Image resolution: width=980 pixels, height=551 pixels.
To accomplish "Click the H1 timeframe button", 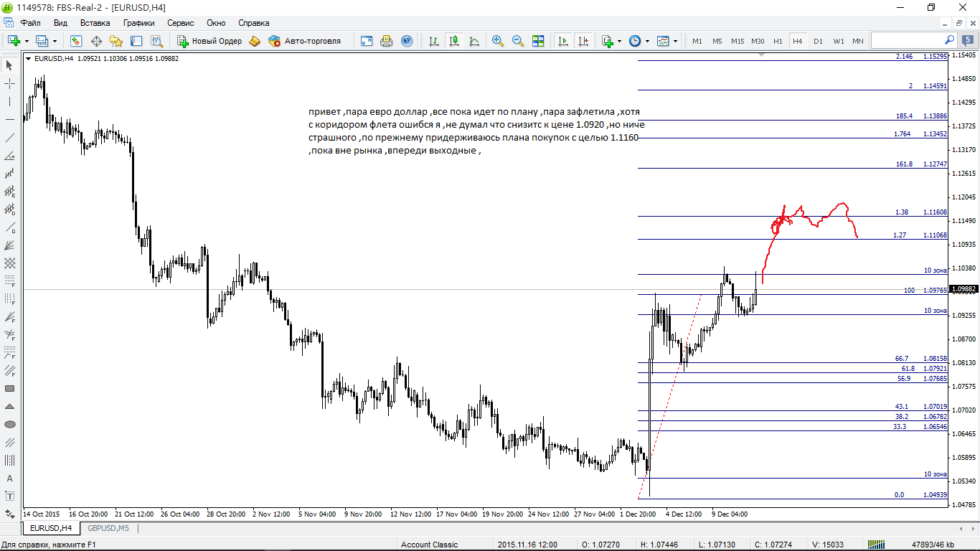I will (x=778, y=41).
